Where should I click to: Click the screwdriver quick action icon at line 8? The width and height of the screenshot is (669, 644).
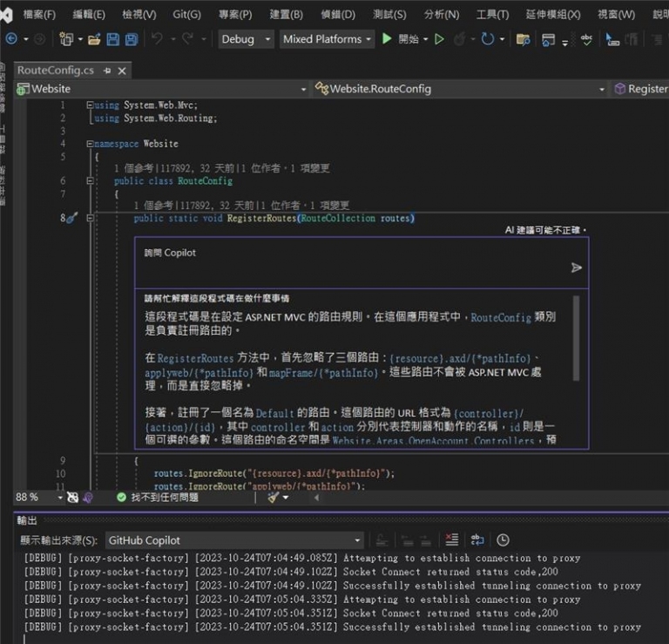tap(72, 218)
